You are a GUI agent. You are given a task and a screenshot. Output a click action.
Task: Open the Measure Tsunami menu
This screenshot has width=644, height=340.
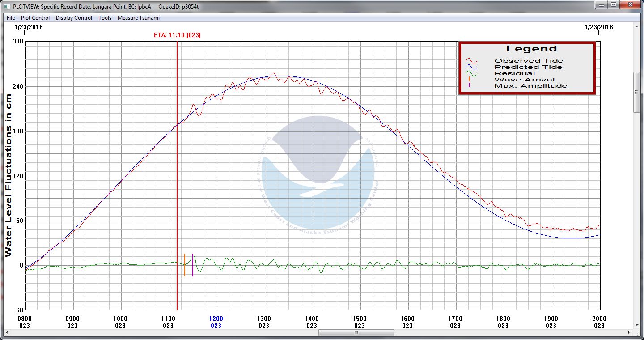pyautogui.click(x=138, y=18)
